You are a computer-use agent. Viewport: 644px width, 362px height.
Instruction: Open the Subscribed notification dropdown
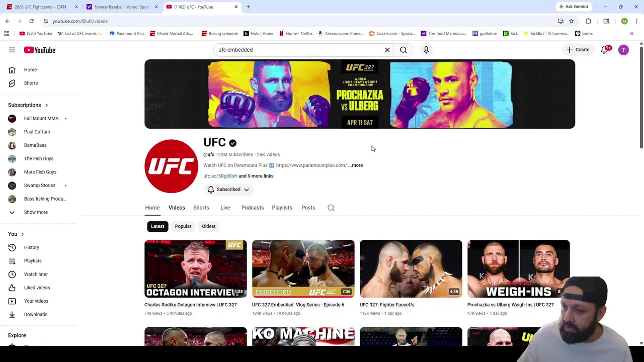point(229,190)
